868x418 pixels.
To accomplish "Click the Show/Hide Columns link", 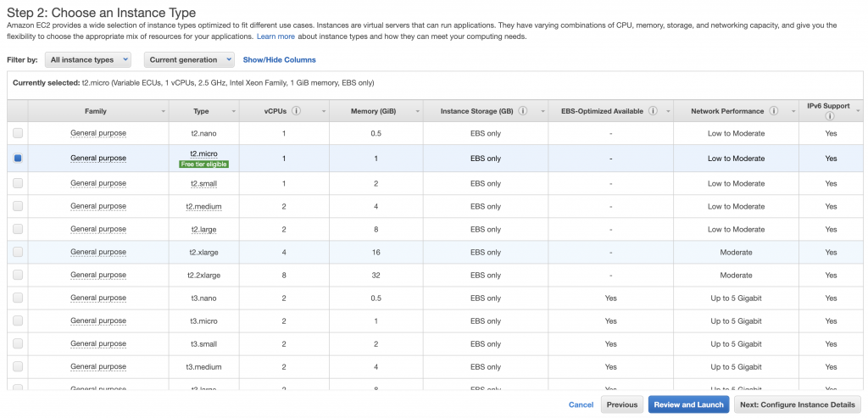I will pos(280,60).
